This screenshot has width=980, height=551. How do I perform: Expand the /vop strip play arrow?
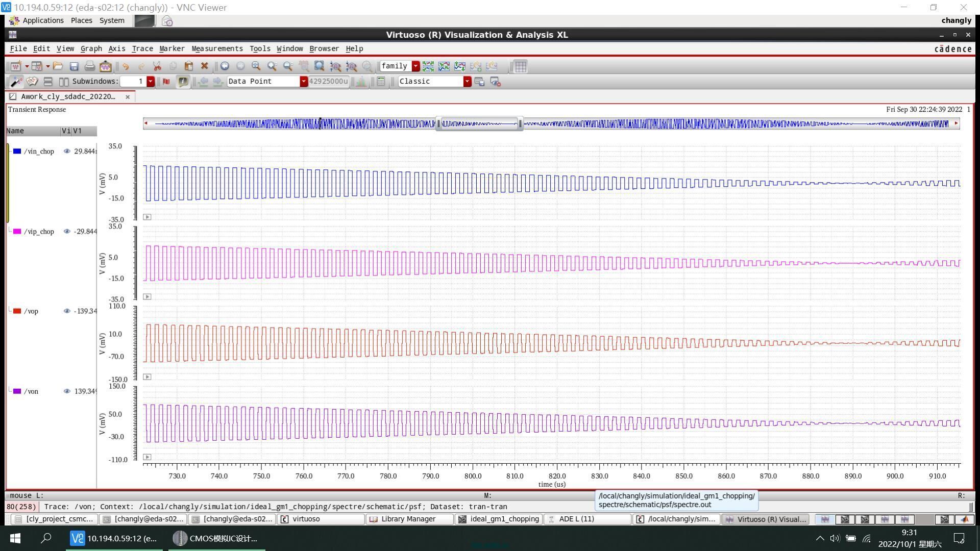[147, 377]
